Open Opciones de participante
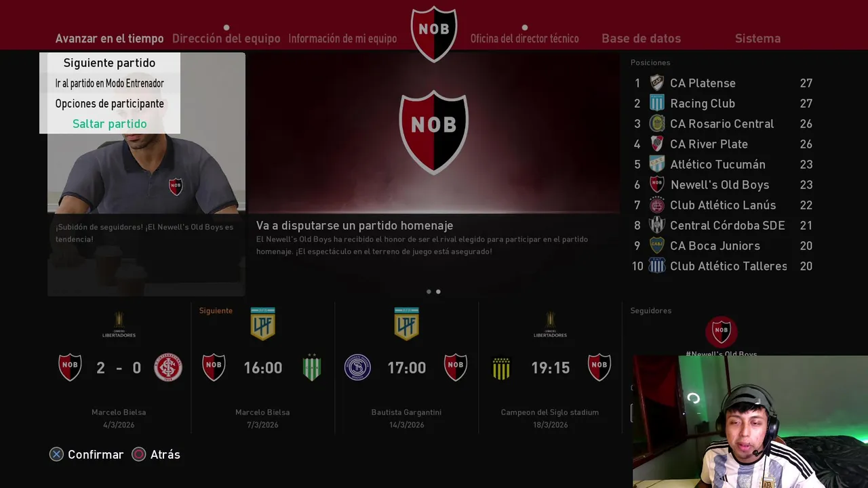868x488 pixels. click(x=109, y=103)
